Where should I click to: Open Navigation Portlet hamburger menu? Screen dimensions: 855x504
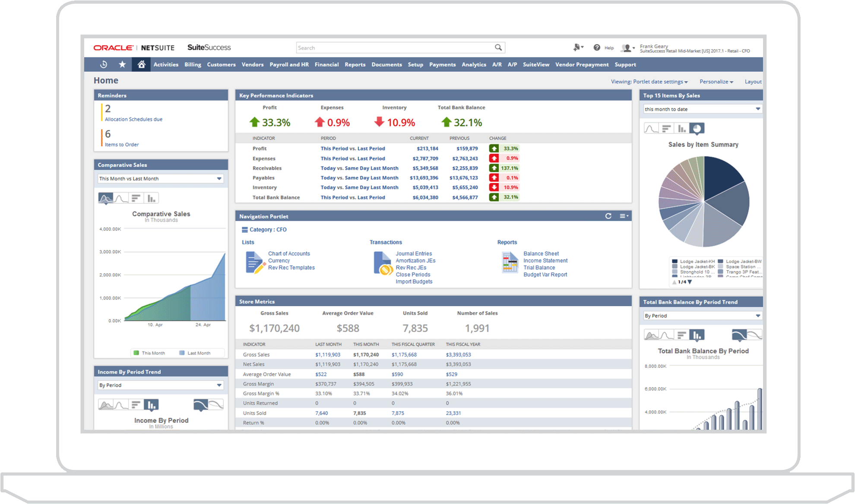click(x=624, y=216)
